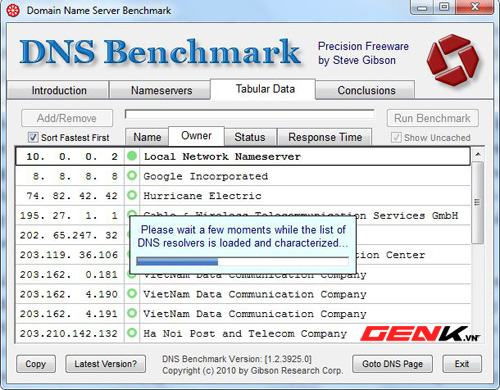Toggle Sort Fastest First checkbox

point(33,137)
